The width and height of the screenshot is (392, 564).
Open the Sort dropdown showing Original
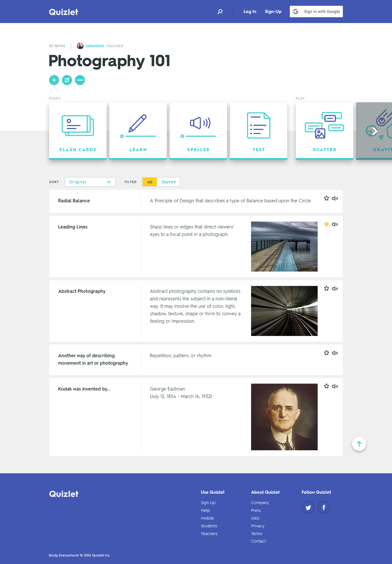(90, 182)
